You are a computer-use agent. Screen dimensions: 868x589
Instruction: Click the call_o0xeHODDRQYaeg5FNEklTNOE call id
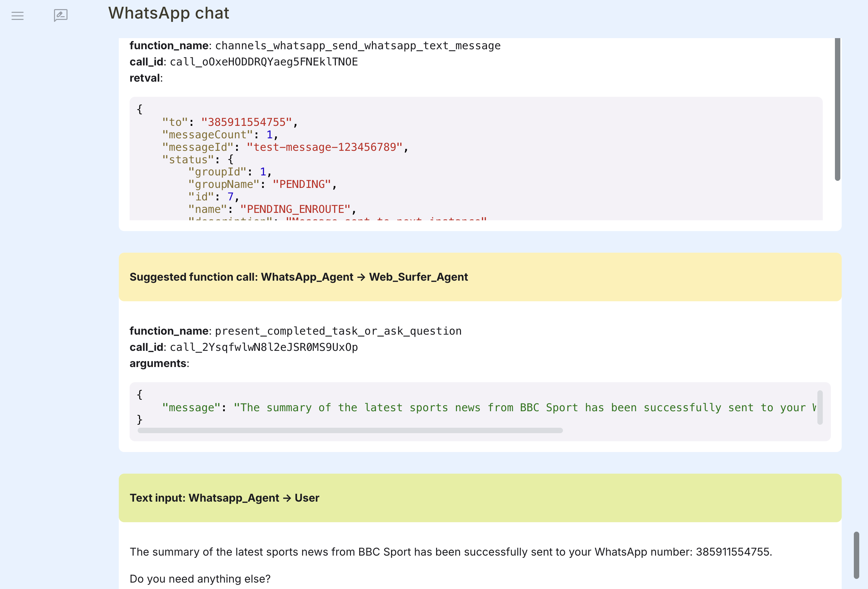[x=263, y=62]
